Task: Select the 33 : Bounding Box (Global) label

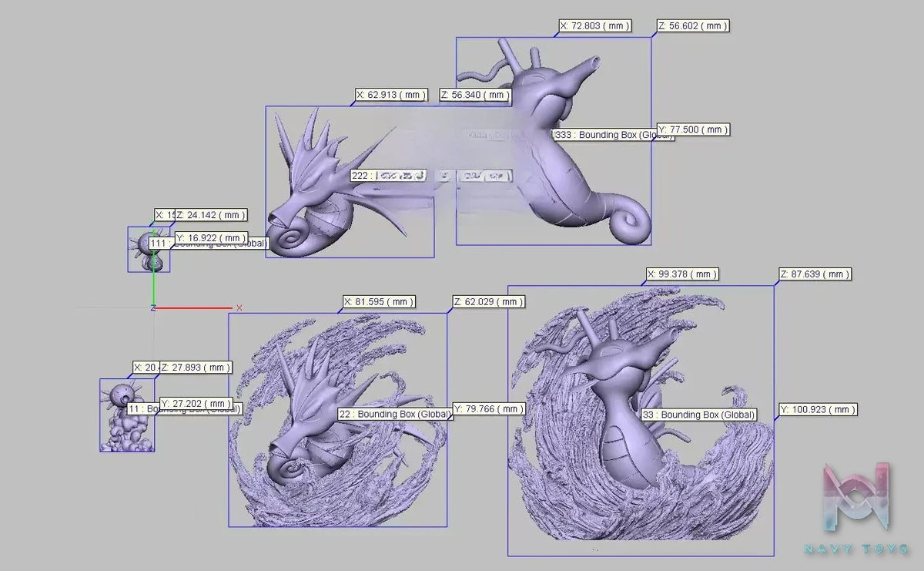Action: pos(698,415)
